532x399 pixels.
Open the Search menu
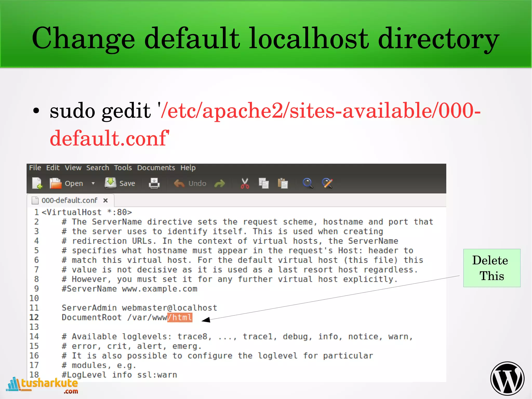[98, 168]
